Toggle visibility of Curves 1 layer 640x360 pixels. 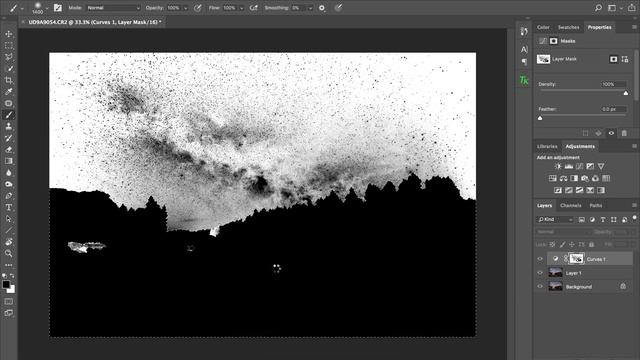click(x=540, y=259)
